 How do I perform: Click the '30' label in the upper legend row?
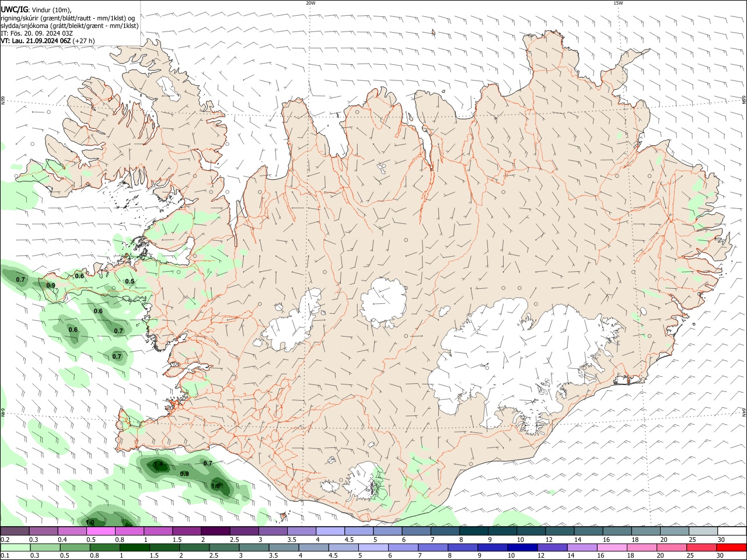click(x=721, y=540)
